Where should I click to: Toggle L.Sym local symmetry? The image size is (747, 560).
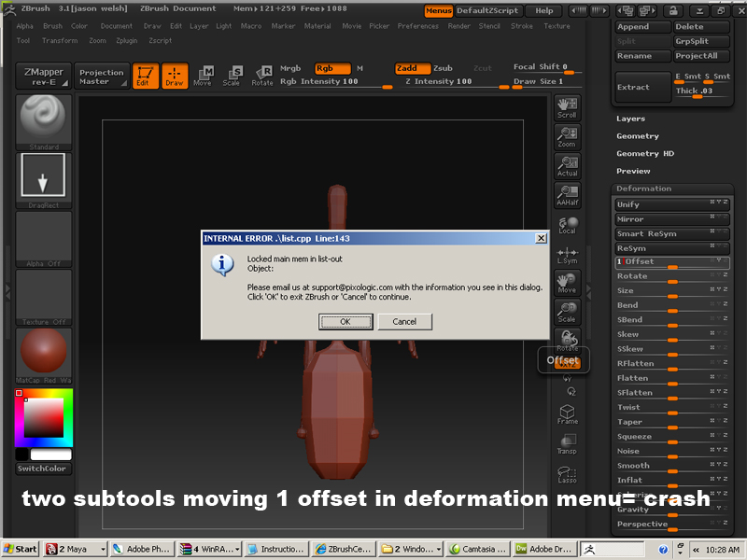click(x=568, y=255)
